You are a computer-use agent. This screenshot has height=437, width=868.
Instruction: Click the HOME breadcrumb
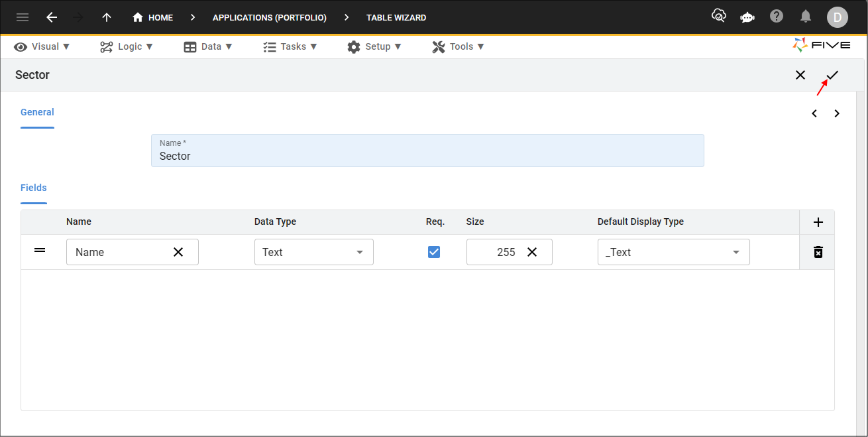coord(153,17)
